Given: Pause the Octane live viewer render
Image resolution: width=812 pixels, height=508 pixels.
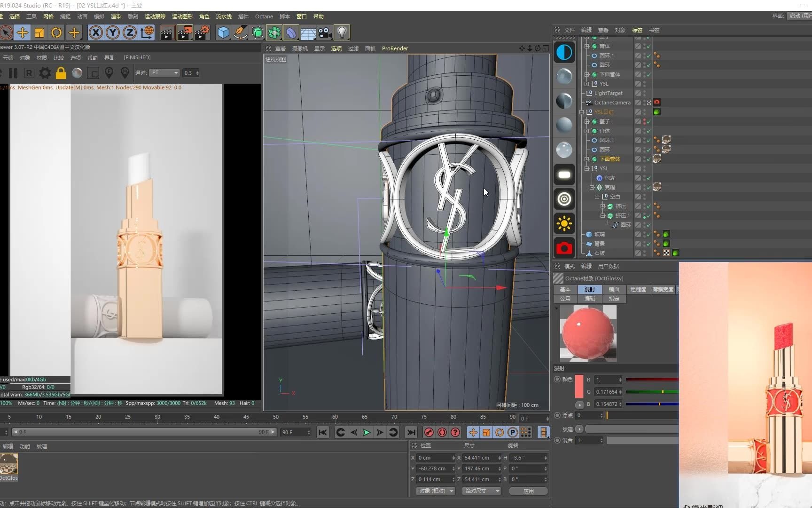Looking at the screenshot, I should coord(13,73).
